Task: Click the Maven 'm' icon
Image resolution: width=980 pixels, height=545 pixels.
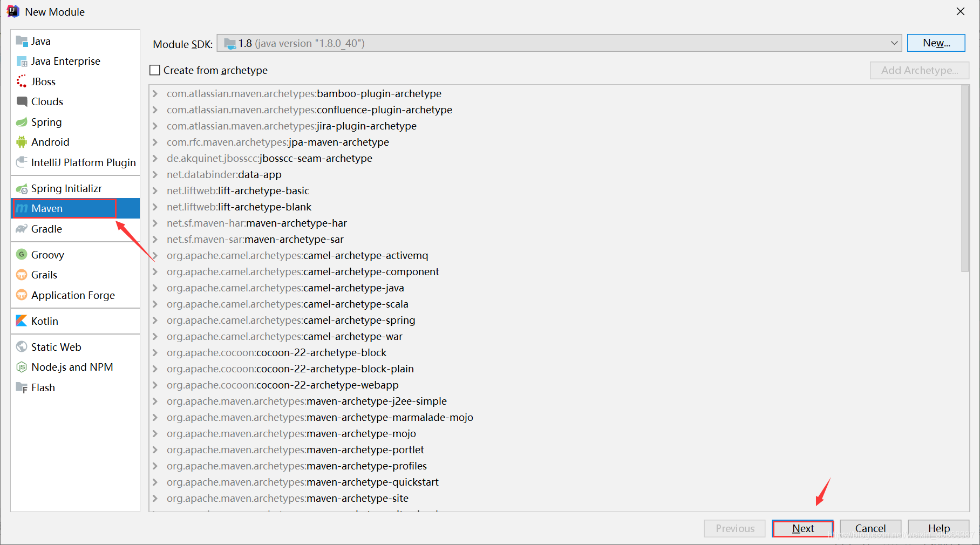Action: pyautogui.click(x=22, y=208)
